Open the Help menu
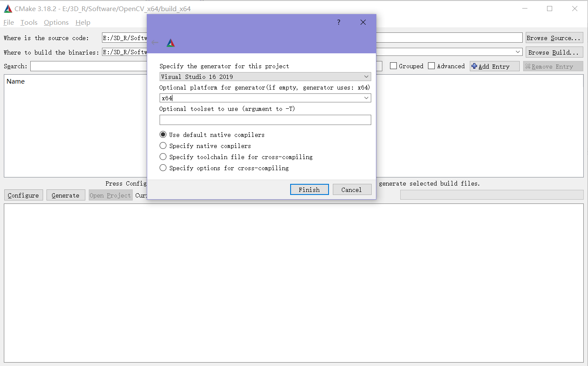This screenshot has height=366, width=588. [83, 22]
